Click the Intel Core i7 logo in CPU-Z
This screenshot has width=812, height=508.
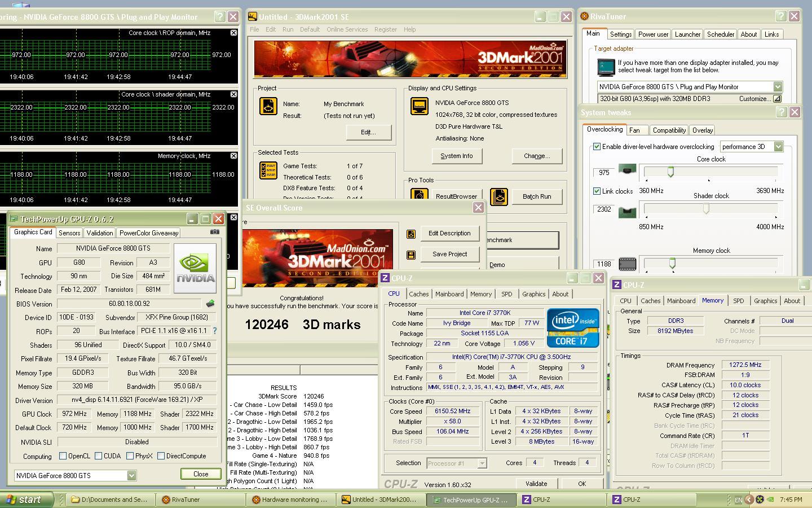pyautogui.click(x=572, y=328)
